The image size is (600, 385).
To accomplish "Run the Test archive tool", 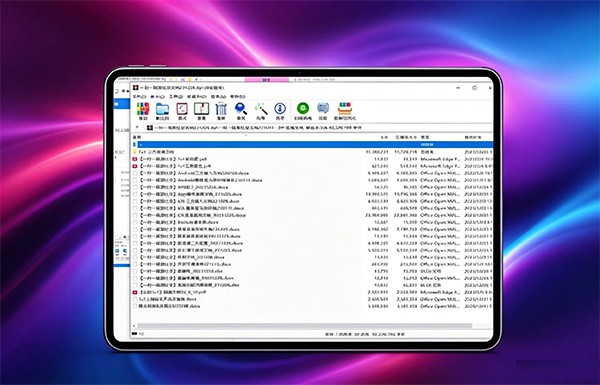I will (182, 111).
